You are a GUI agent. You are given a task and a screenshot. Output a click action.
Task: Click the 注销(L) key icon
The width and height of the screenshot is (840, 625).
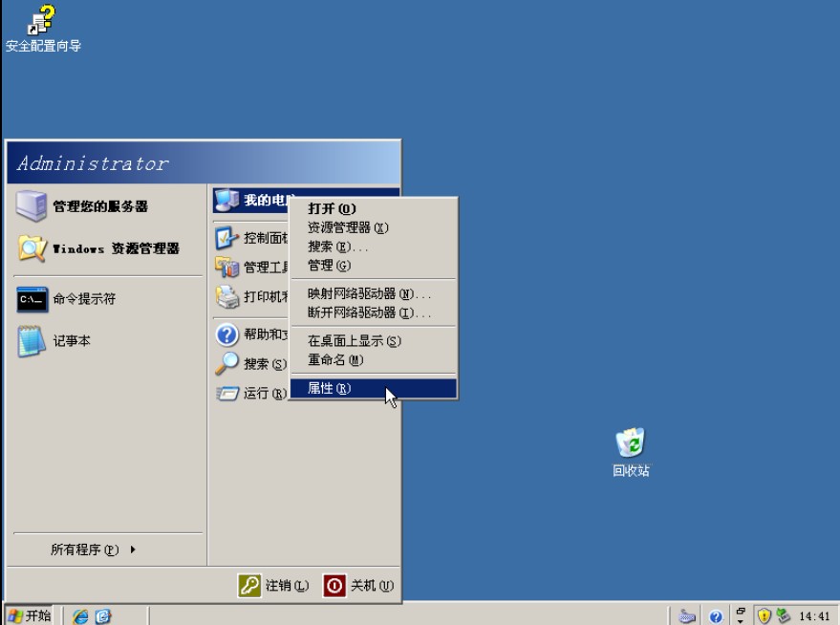click(249, 586)
